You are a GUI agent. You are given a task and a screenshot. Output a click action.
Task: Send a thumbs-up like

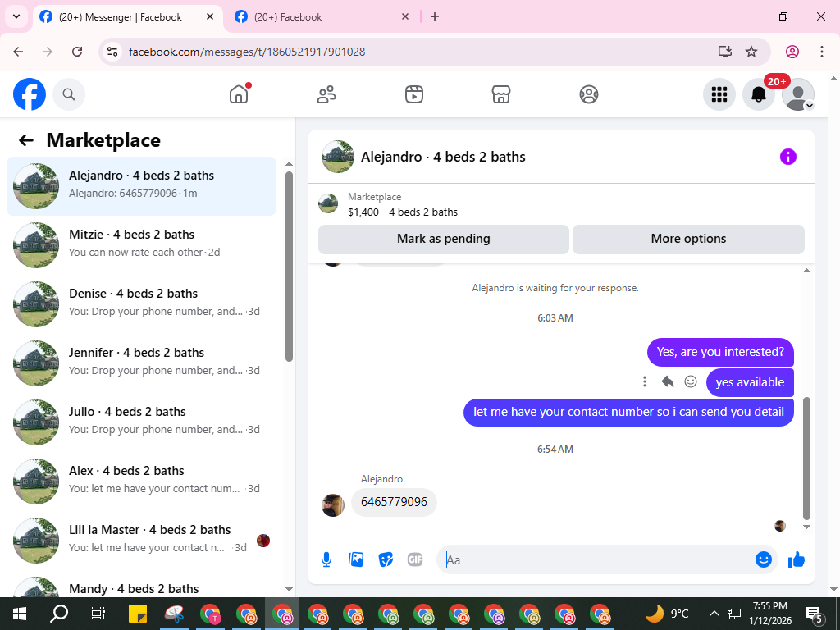797,559
